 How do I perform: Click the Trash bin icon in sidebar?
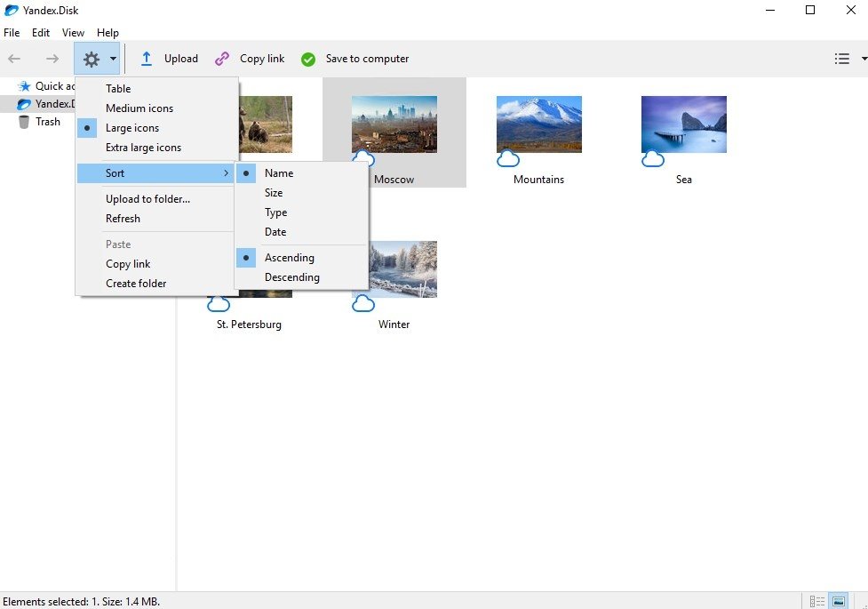[x=24, y=122]
